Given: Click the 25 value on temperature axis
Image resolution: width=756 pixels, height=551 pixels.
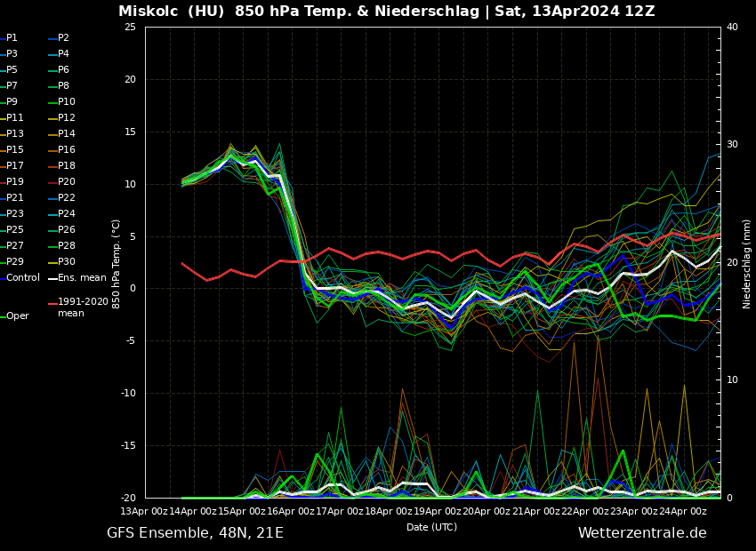Looking at the screenshot, I should click(130, 28).
